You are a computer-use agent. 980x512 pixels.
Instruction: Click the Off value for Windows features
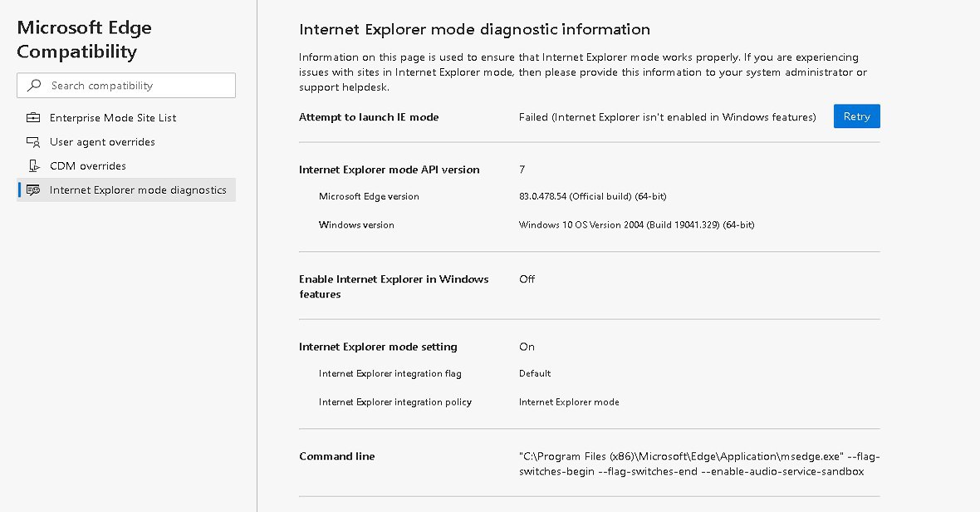(x=527, y=279)
